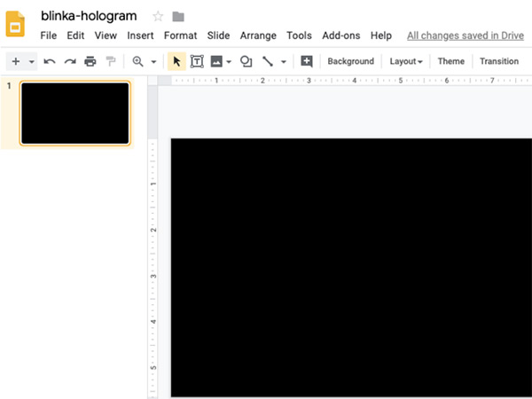Open the Insert menu
Image resolution: width=532 pixels, height=399 pixels.
[140, 35]
